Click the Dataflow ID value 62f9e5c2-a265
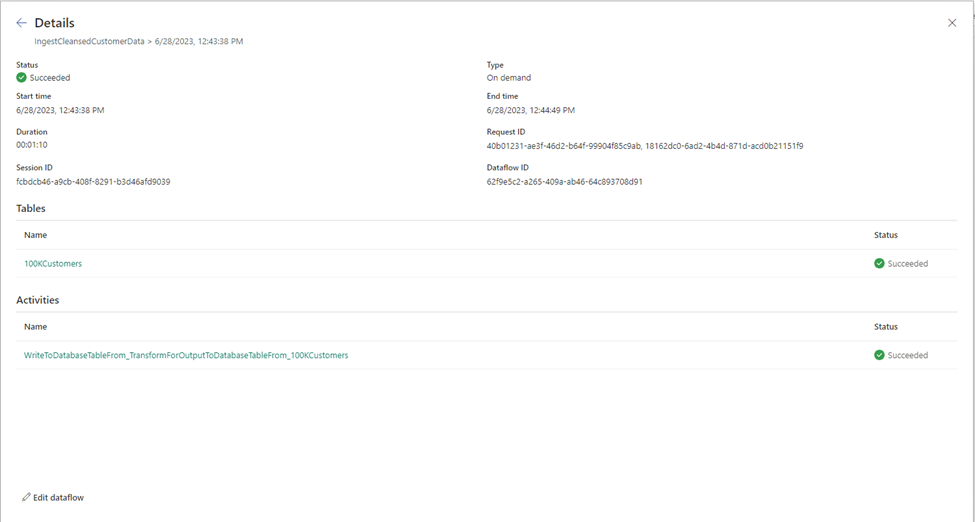This screenshot has height=522, width=975. (565, 182)
